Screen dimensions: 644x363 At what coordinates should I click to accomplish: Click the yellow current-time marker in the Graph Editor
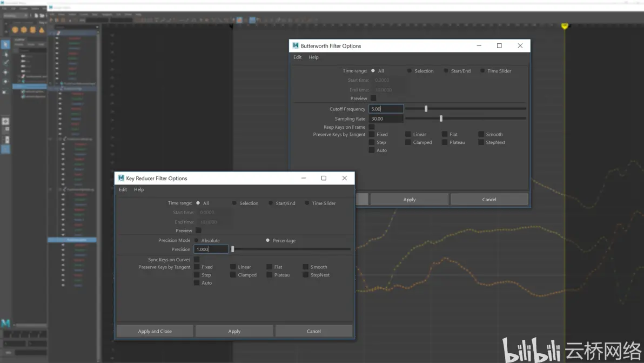point(565,26)
